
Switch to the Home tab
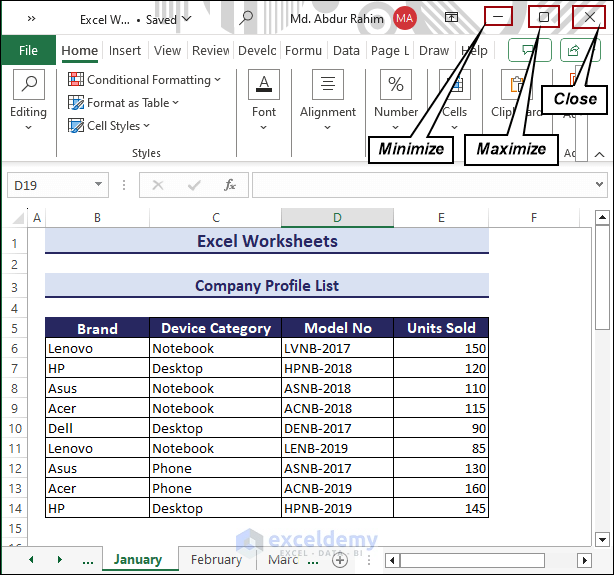(79, 51)
